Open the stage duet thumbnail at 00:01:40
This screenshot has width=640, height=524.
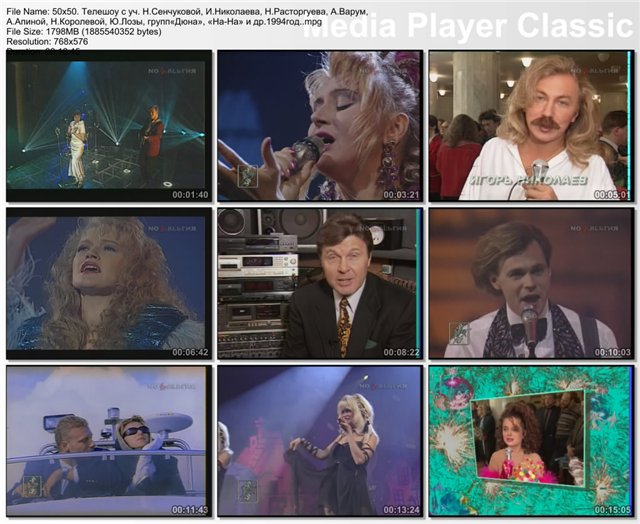tap(108, 127)
